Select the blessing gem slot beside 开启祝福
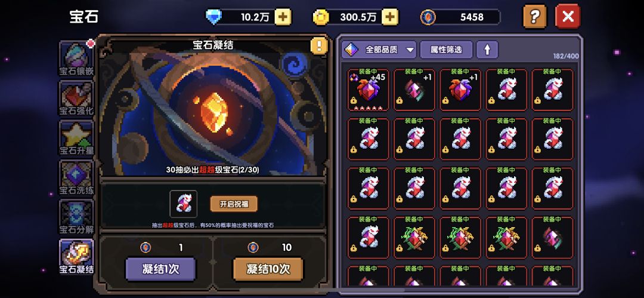644x298 pixels. tap(183, 204)
